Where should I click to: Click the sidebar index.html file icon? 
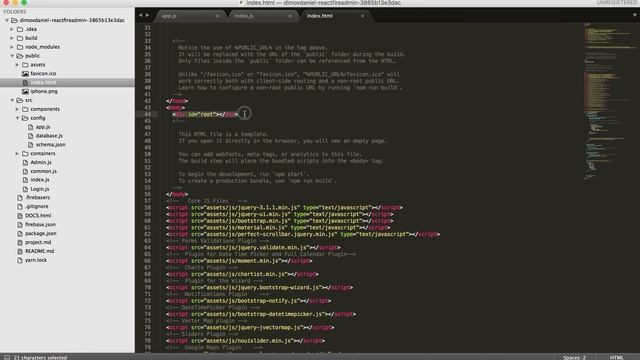click(25, 82)
